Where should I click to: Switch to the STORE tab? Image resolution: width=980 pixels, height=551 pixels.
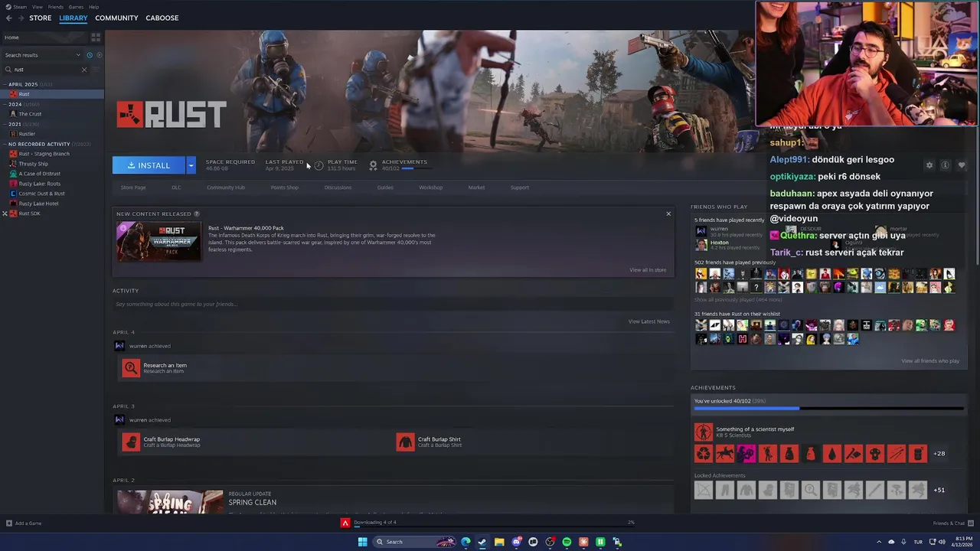pos(41,18)
